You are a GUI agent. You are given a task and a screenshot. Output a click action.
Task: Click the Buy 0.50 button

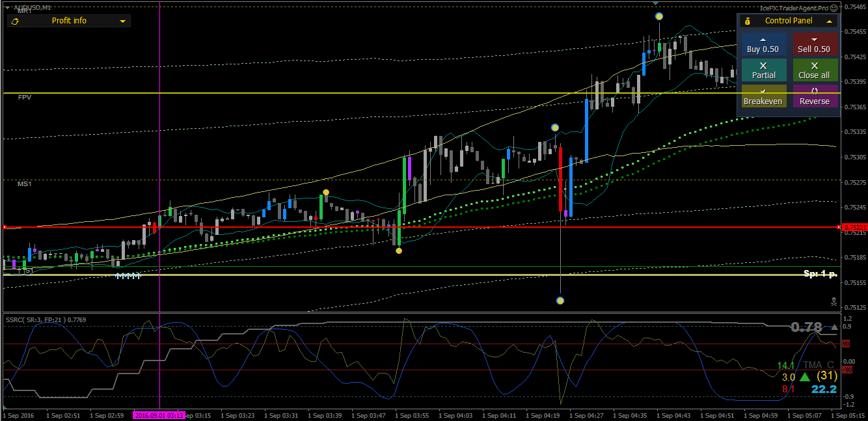[763, 44]
